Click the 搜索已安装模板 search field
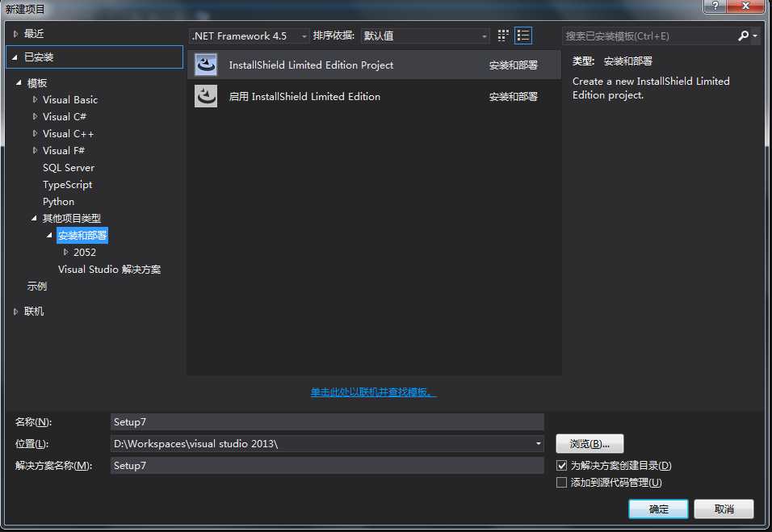This screenshot has height=532, width=772. (650, 36)
